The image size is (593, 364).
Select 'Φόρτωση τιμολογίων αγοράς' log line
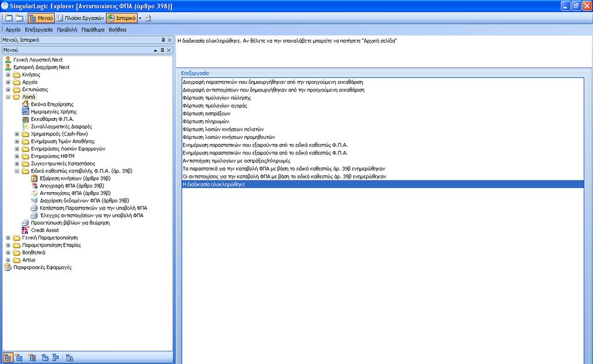point(383,106)
